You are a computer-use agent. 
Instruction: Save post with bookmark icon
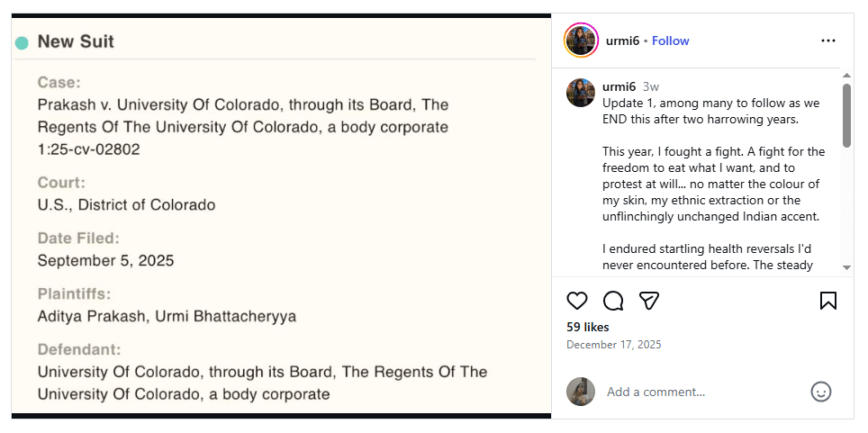pyautogui.click(x=828, y=301)
